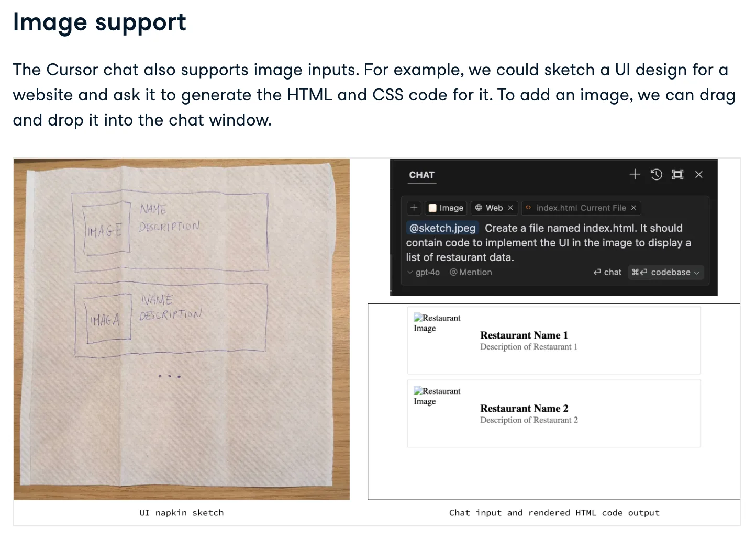Click the Web context pill globe icon
Image resolution: width=756 pixels, height=541 pixels.
coord(479,208)
